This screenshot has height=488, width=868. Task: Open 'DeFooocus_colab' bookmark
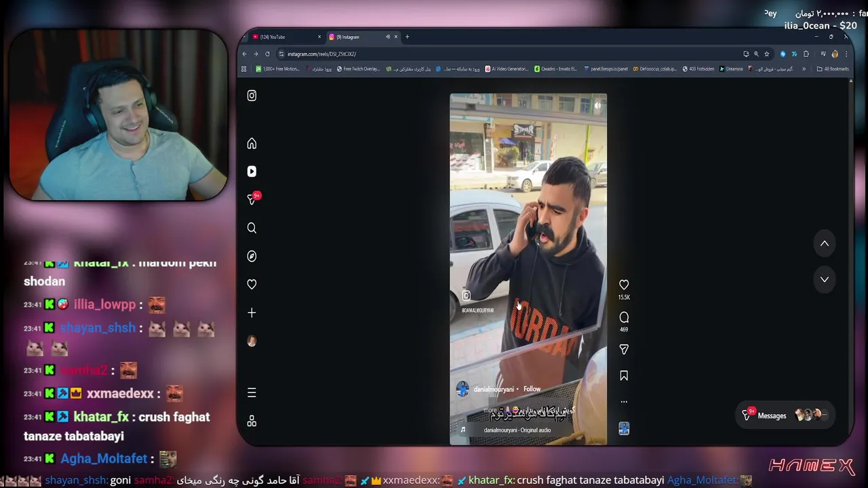[654, 68]
